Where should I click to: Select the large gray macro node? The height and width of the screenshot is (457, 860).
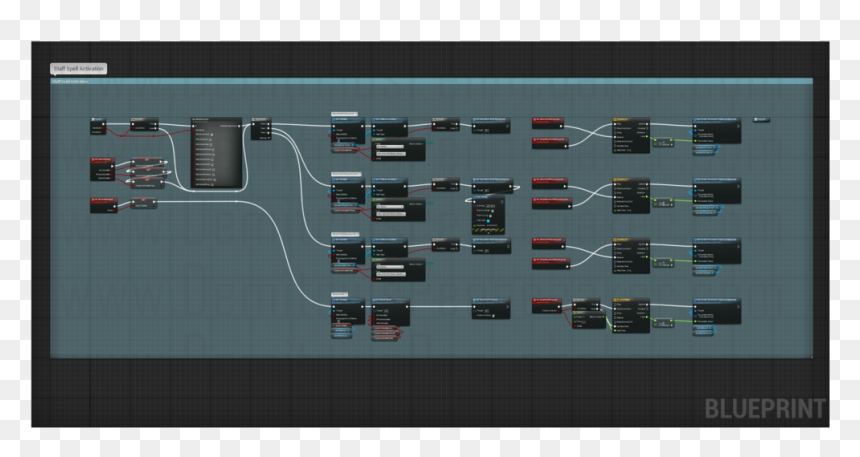coord(216,153)
